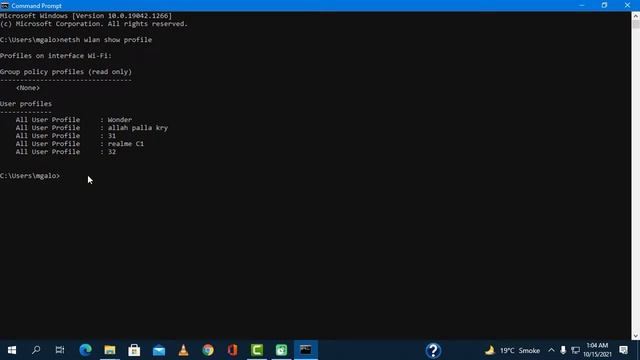
Task: Open green recorder icon beside Camtasia
Action: (x=281, y=350)
